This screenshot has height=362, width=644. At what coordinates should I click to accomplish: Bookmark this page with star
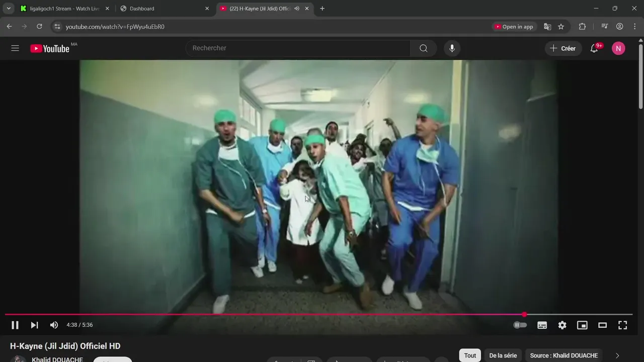561,27
